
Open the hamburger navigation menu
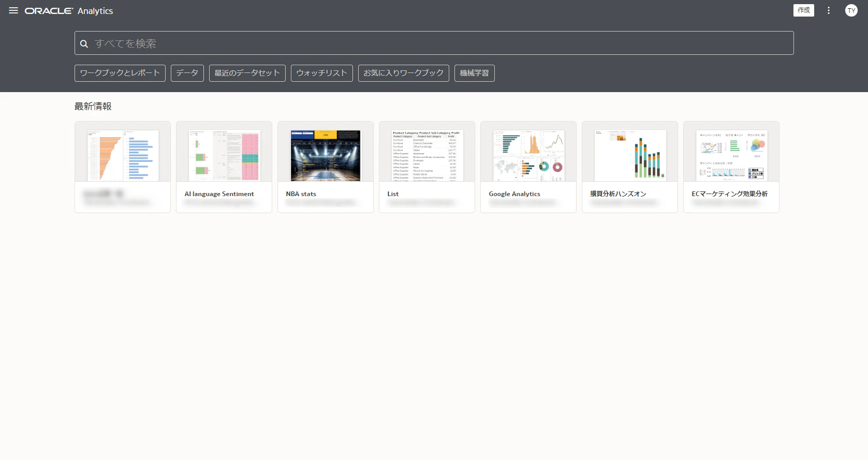coord(13,10)
